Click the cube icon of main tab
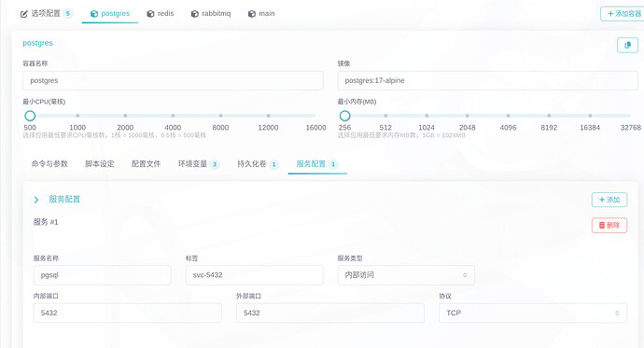 (252, 14)
